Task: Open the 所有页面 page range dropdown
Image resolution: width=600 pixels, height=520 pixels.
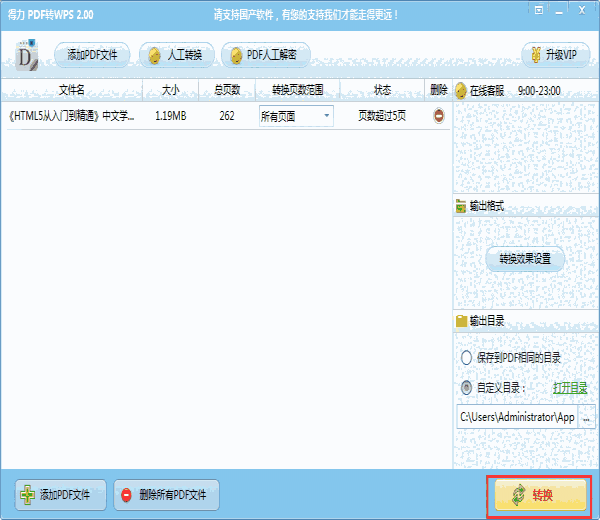Action: (x=296, y=116)
